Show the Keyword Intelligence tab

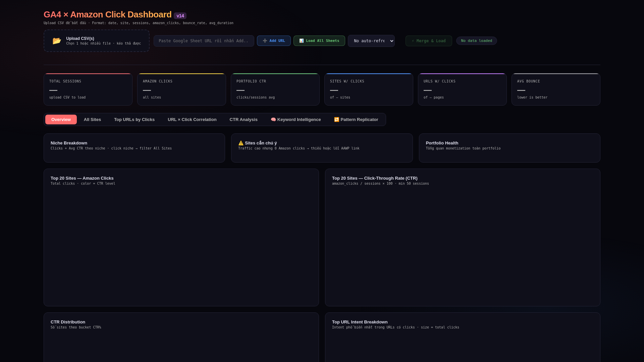(296, 120)
